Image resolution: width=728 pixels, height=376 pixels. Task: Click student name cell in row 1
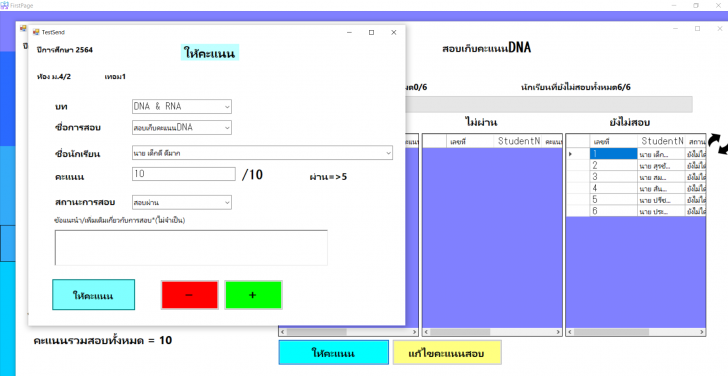click(661, 154)
